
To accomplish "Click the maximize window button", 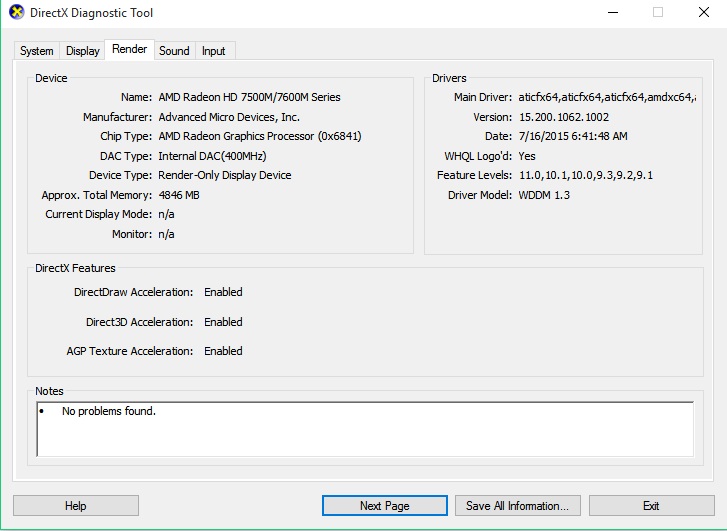I will coord(657,13).
